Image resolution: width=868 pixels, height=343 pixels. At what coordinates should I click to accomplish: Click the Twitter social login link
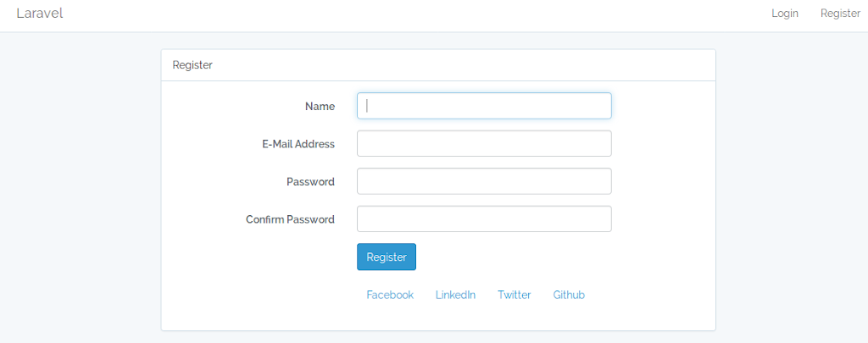pyautogui.click(x=515, y=295)
